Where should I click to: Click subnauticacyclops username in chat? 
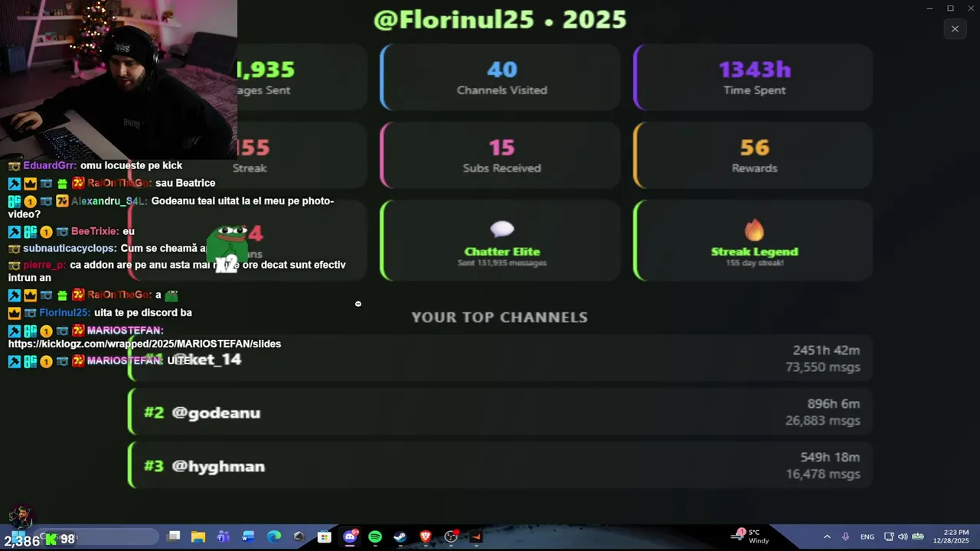click(70, 249)
